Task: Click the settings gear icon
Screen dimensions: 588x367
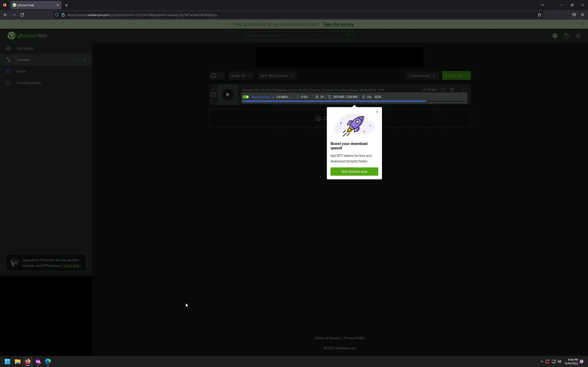Action: pyautogui.click(x=578, y=36)
